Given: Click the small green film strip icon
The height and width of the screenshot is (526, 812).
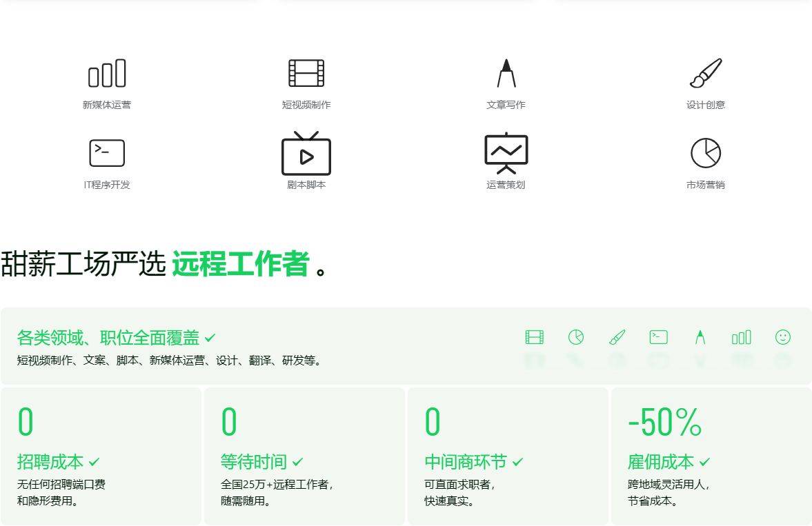Looking at the screenshot, I should [535, 337].
